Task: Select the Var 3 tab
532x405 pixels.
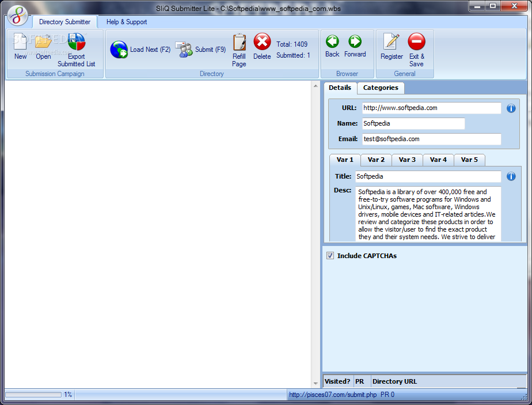Action: (407, 160)
